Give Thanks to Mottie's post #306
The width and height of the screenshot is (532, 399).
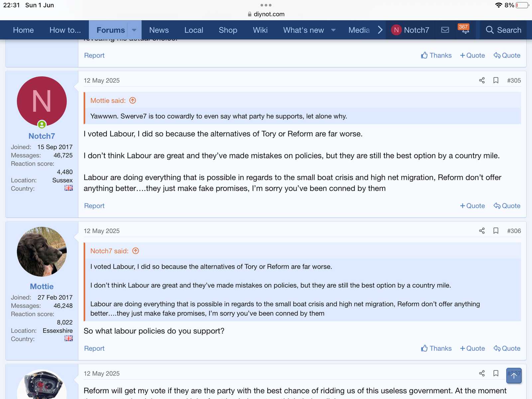pyautogui.click(x=436, y=348)
